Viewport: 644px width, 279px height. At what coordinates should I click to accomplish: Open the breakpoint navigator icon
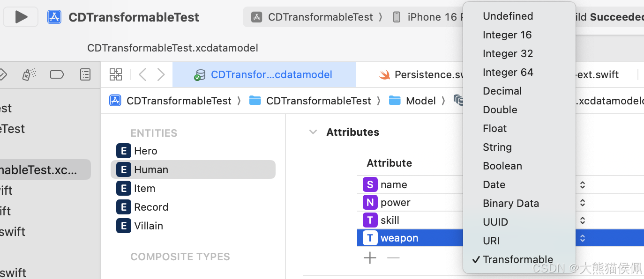tap(57, 74)
